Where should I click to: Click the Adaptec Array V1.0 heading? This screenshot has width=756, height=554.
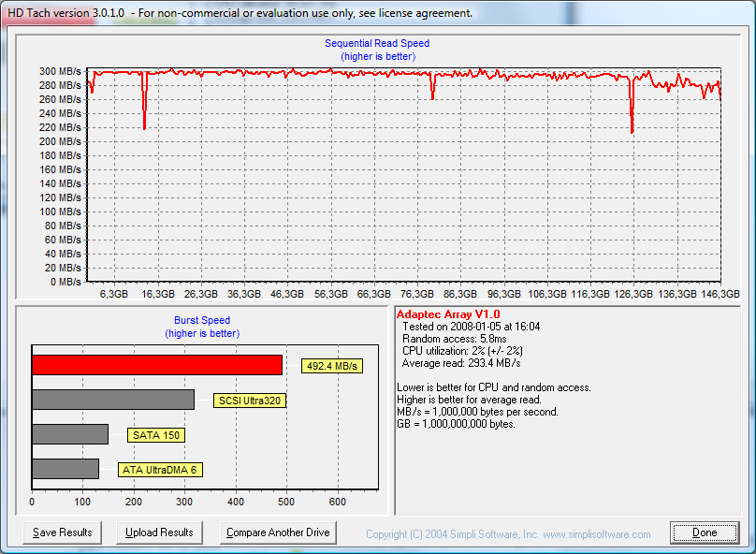pyautogui.click(x=448, y=314)
